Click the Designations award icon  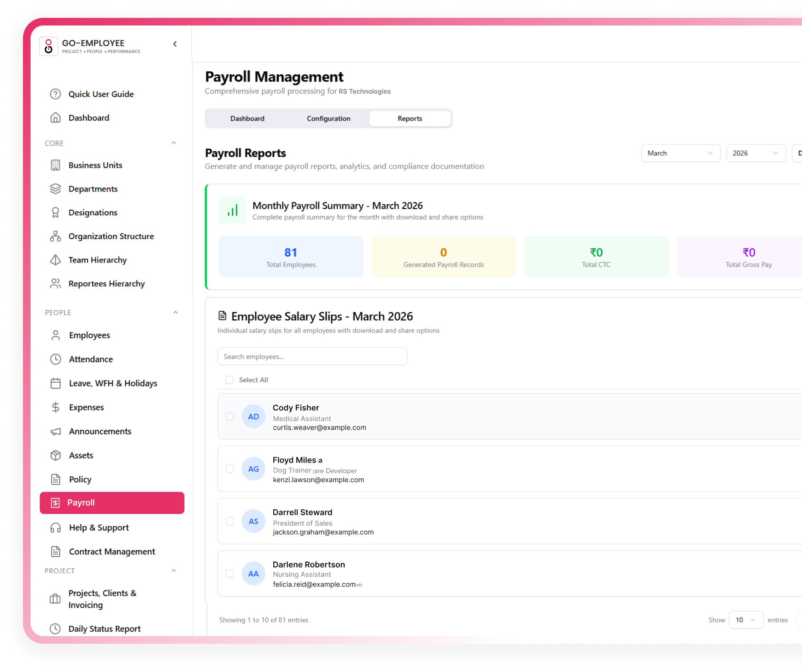[x=55, y=212]
